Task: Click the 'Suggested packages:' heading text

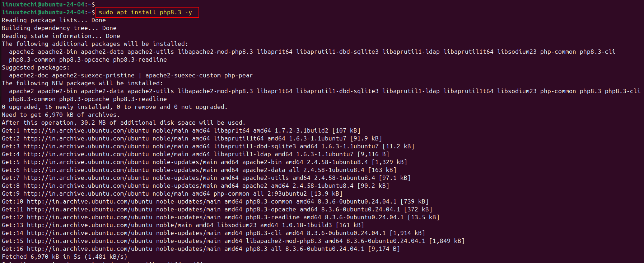Action: 36,68
